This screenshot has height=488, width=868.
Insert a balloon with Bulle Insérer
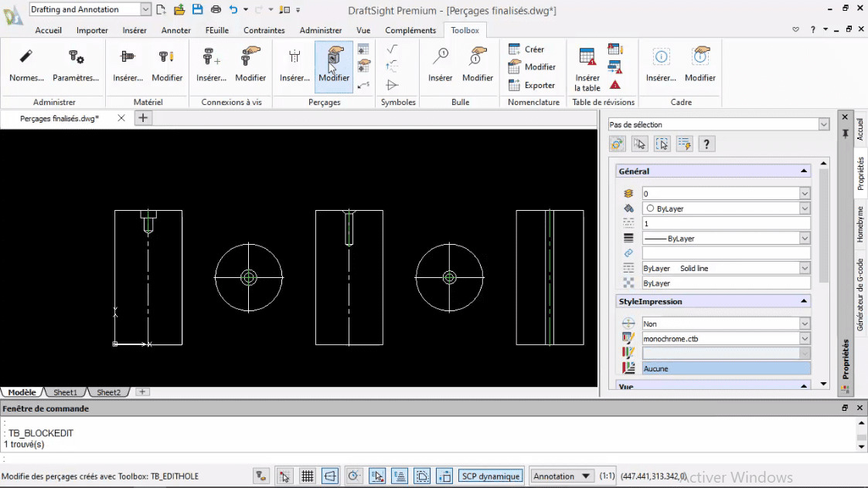click(x=440, y=66)
